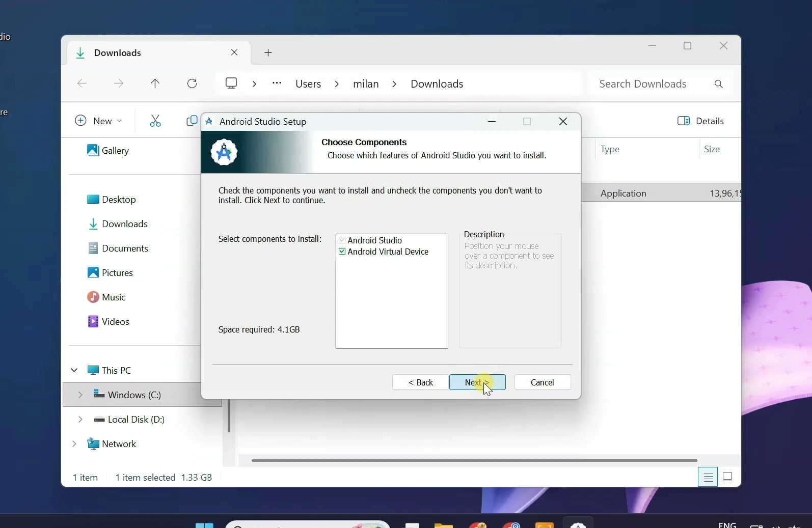Collapse the This PC tree node
The height and width of the screenshot is (528, 812).
74,370
